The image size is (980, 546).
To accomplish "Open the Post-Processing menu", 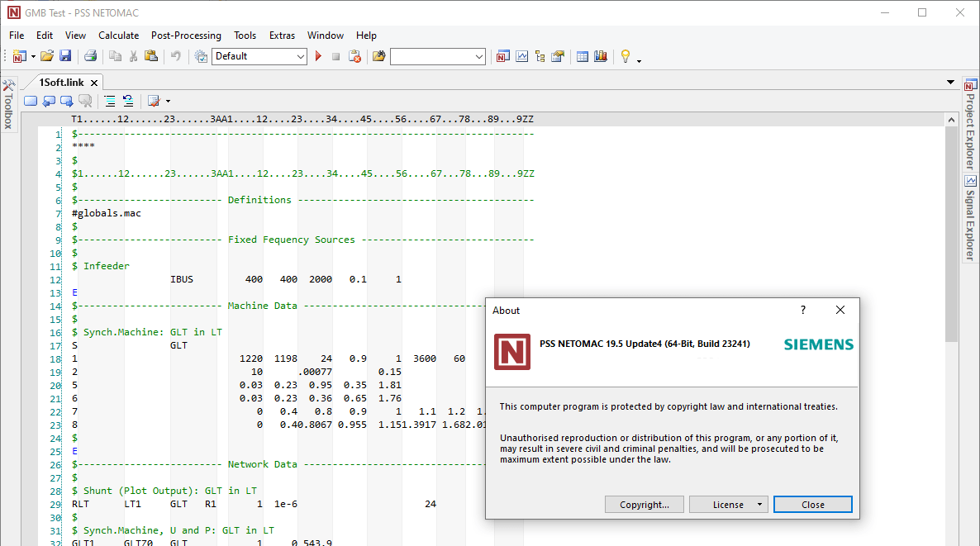I will point(186,36).
